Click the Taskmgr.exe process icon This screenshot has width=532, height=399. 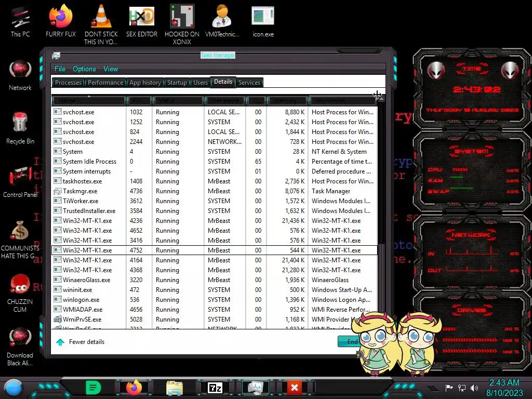[58, 191]
